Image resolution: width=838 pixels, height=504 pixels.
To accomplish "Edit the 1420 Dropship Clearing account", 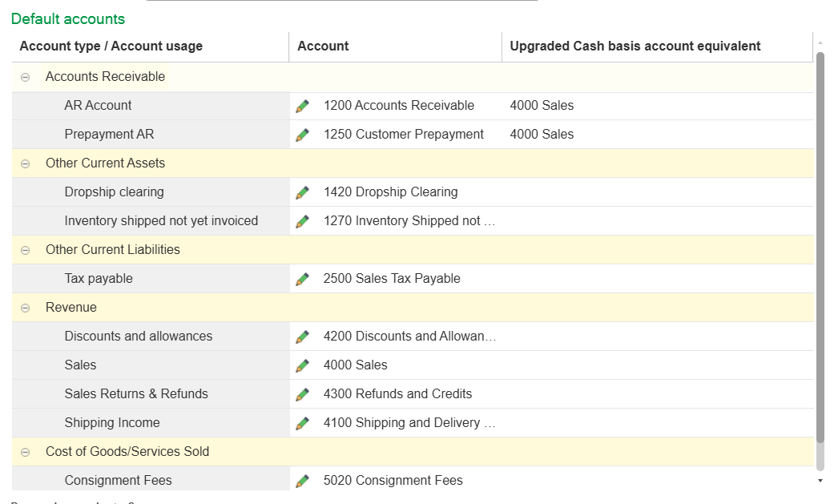I will [x=302, y=192].
